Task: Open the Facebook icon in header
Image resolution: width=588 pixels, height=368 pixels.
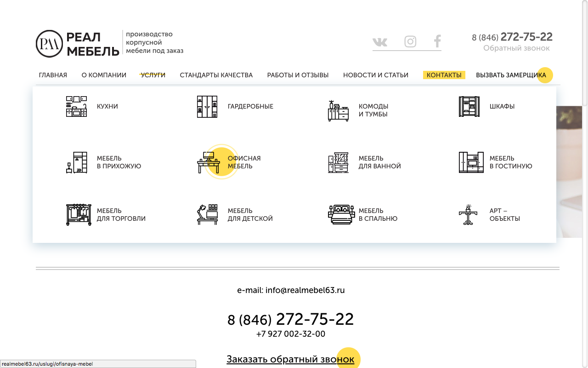Action: click(x=437, y=42)
